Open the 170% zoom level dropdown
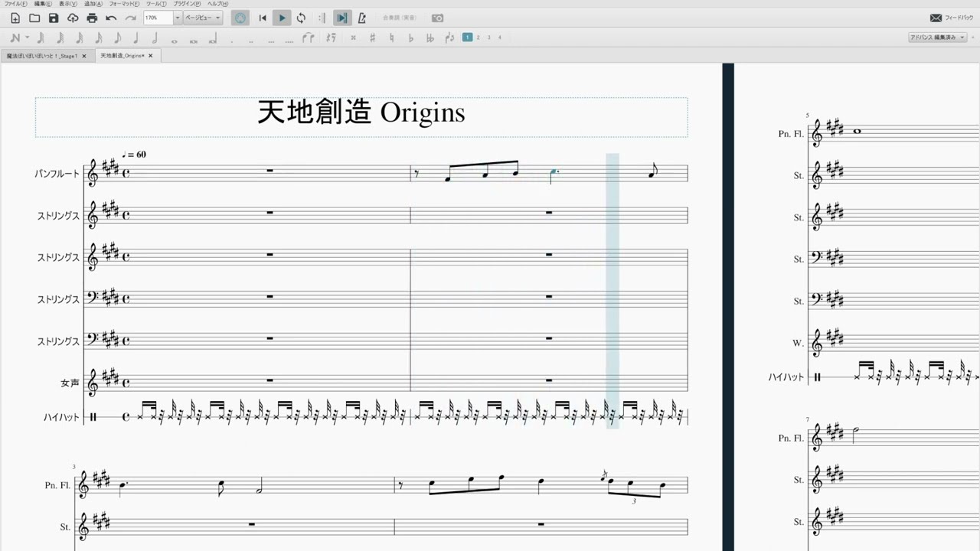 pyautogui.click(x=178, y=18)
